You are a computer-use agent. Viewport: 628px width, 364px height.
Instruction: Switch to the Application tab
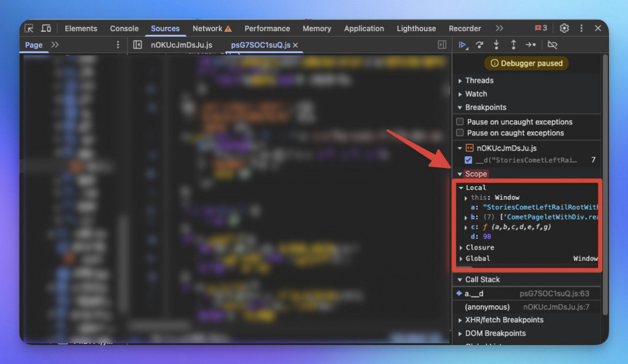click(x=364, y=28)
